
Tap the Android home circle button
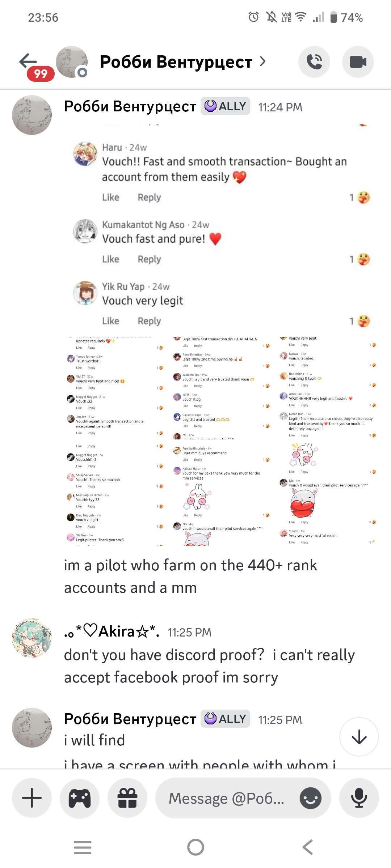pyautogui.click(x=195, y=847)
